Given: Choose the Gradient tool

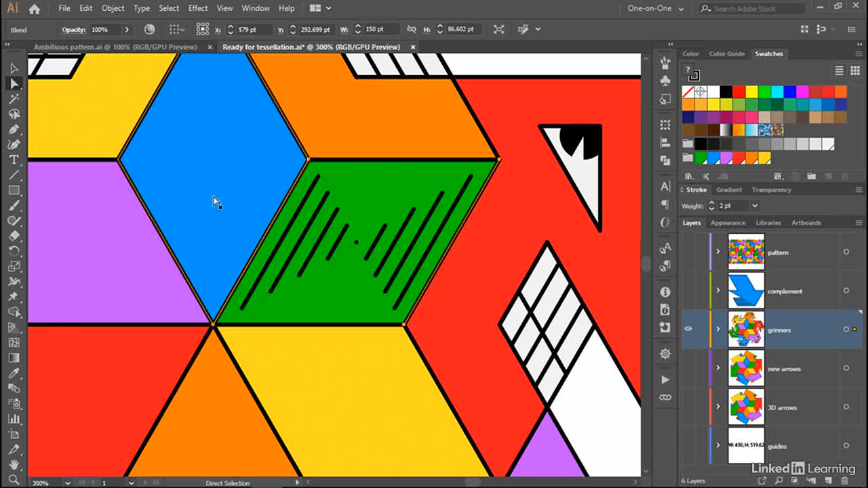Looking at the screenshot, I should 14,358.
